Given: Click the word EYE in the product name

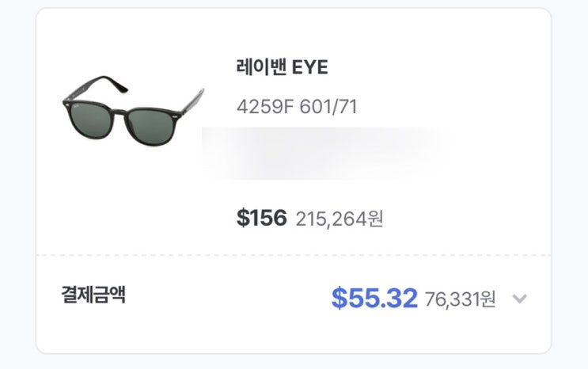Looking at the screenshot, I should [x=310, y=67].
